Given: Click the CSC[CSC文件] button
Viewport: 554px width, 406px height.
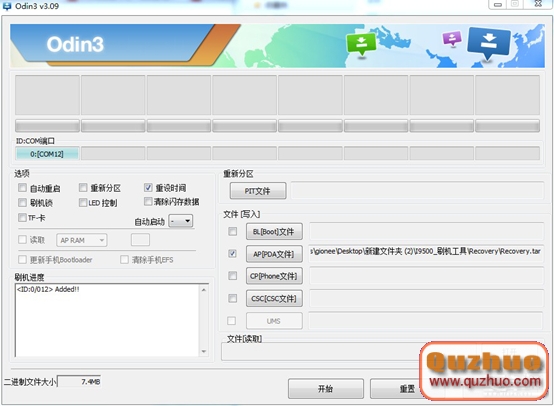Looking at the screenshot, I should [274, 299].
